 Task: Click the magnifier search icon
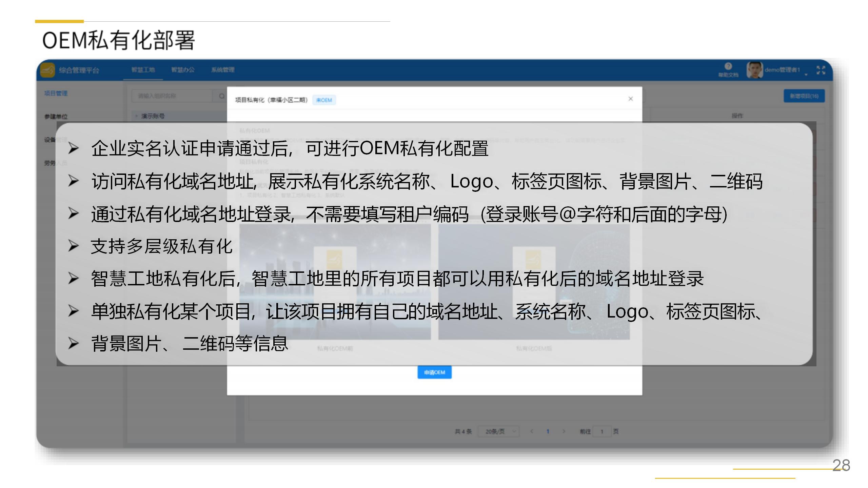(x=221, y=96)
